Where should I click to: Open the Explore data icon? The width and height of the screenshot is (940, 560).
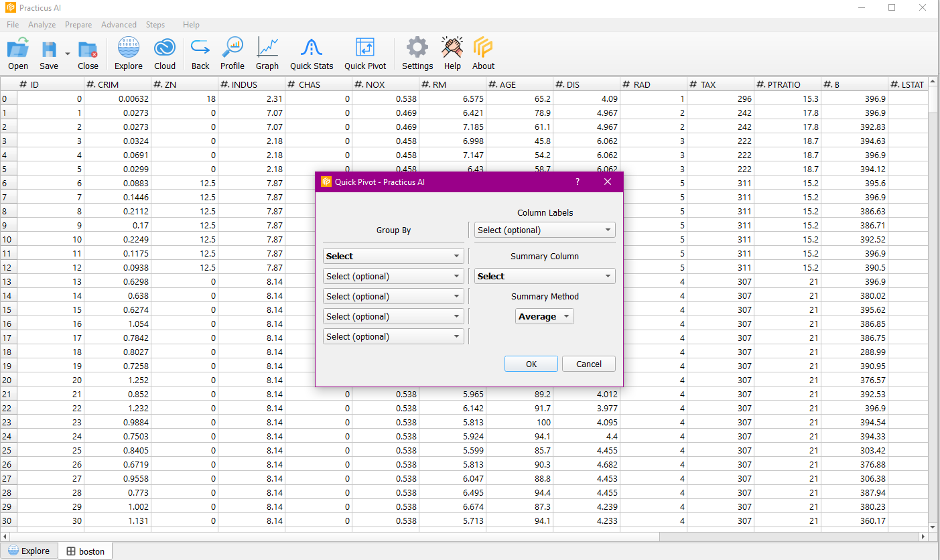point(128,49)
